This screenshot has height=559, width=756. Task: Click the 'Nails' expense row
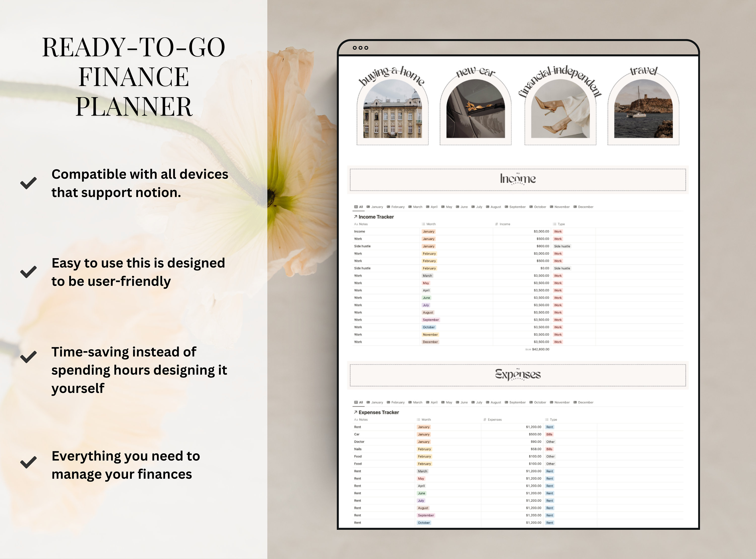(518, 449)
